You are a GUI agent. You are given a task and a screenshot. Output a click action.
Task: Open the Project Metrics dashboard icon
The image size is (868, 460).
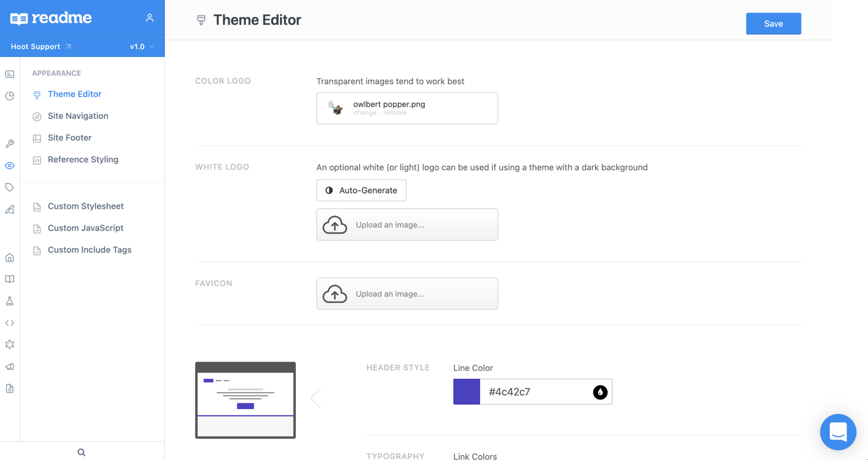click(x=10, y=74)
